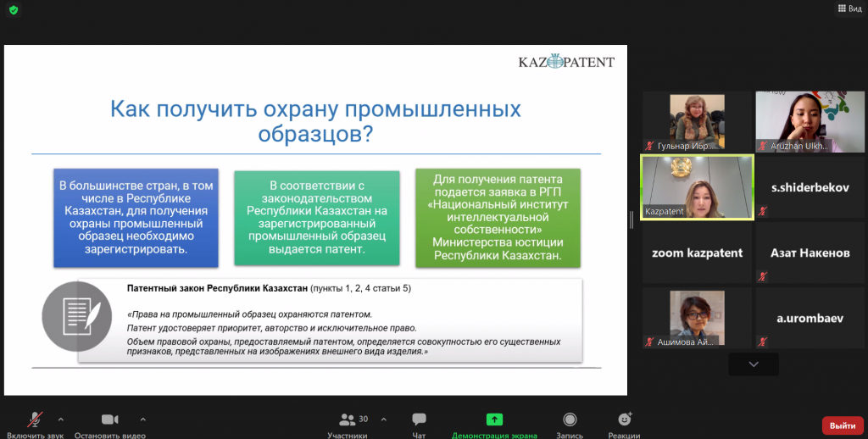Click the s.shiderbekov participant tile
Viewport: 868px width, 439px height.
click(810, 187)
